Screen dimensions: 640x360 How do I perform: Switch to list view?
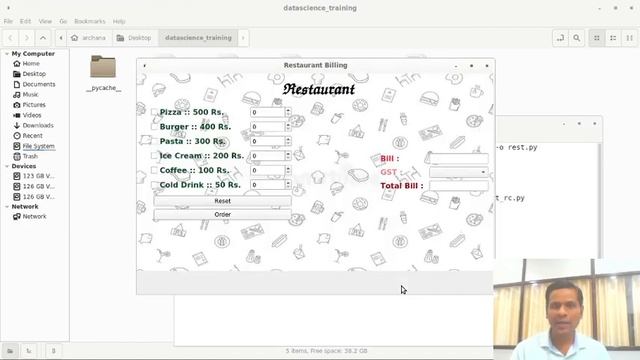click(613, 38)
